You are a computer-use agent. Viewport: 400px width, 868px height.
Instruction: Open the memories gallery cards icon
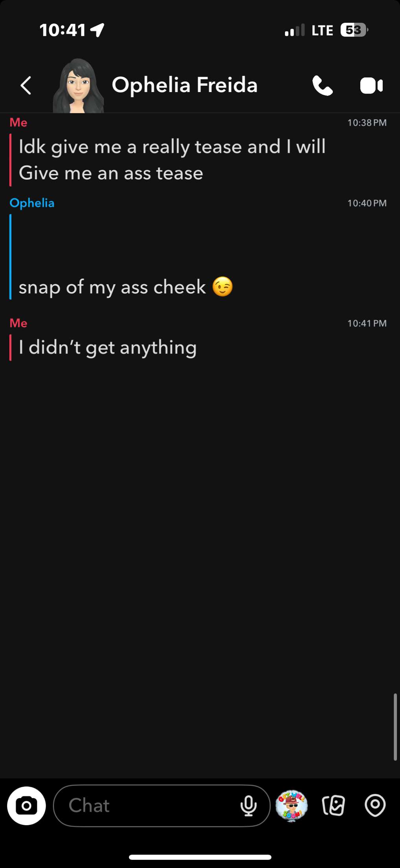coord(333,806)
